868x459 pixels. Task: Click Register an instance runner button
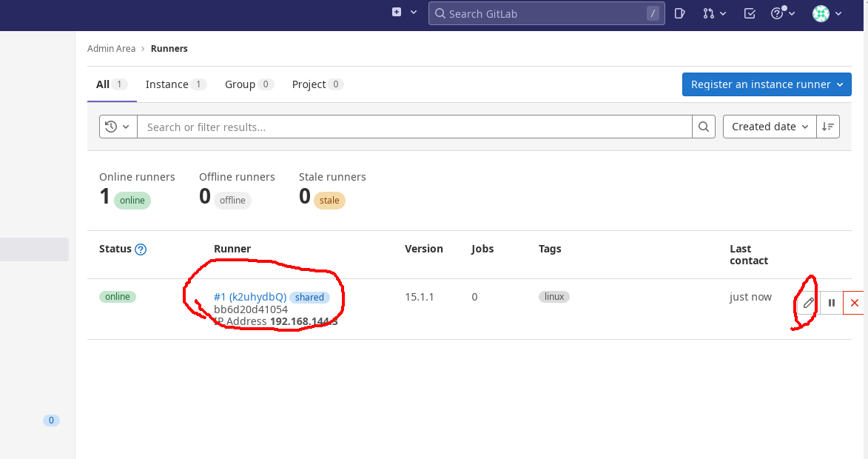coord(766,84)
